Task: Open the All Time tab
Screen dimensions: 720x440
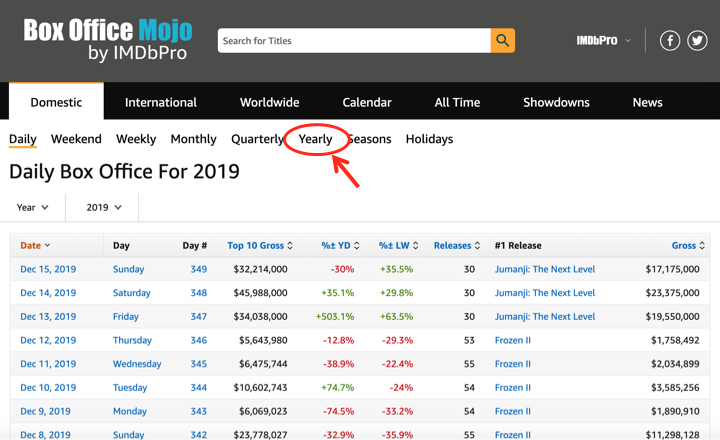Action: 457,102
